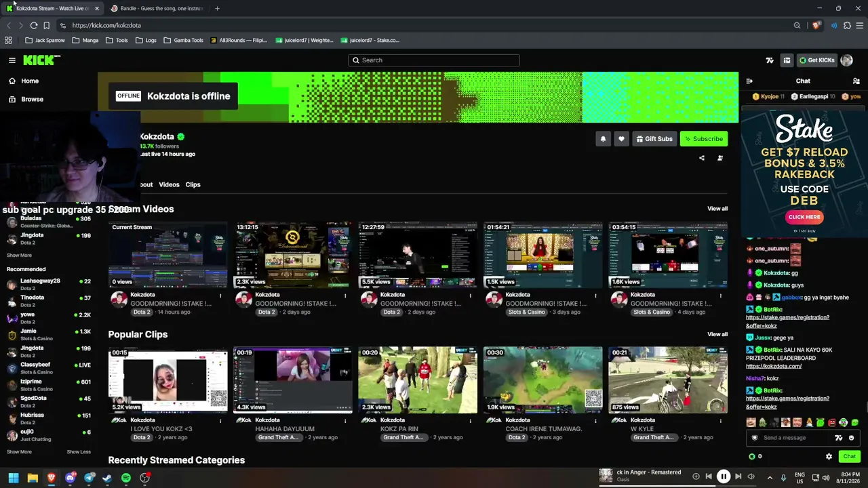Open emote picker smiley in chat input

(x=851, y=438)
